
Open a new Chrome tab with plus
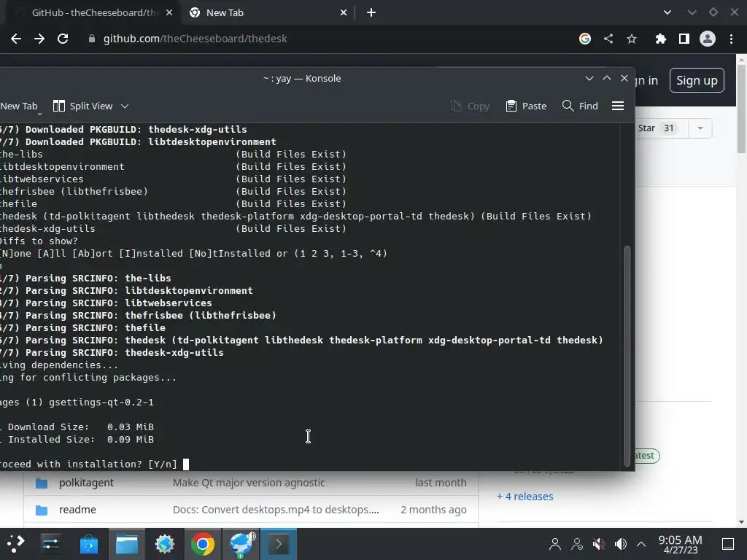371,13
